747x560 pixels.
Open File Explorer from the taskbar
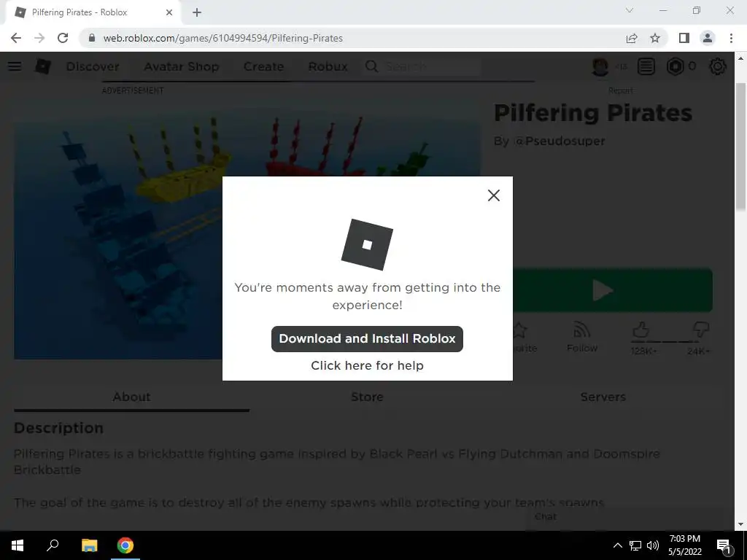point(89,545)
